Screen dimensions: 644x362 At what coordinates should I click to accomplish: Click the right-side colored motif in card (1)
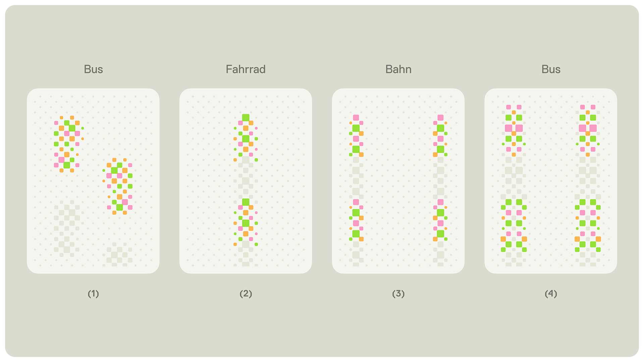(x=119, y=186)
